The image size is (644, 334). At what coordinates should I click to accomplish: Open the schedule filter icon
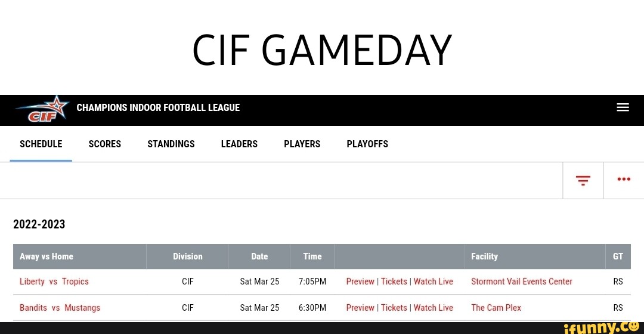pos(583,180)
